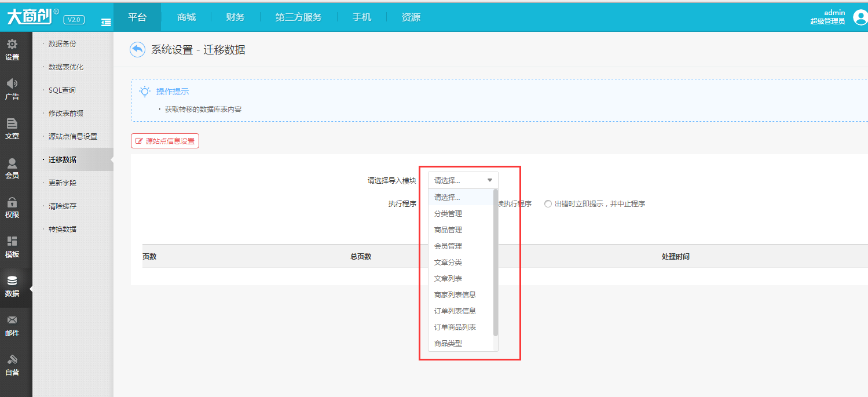Select radio option to stop on error
Screen dimensions: 868x397
tap(548, 204)
